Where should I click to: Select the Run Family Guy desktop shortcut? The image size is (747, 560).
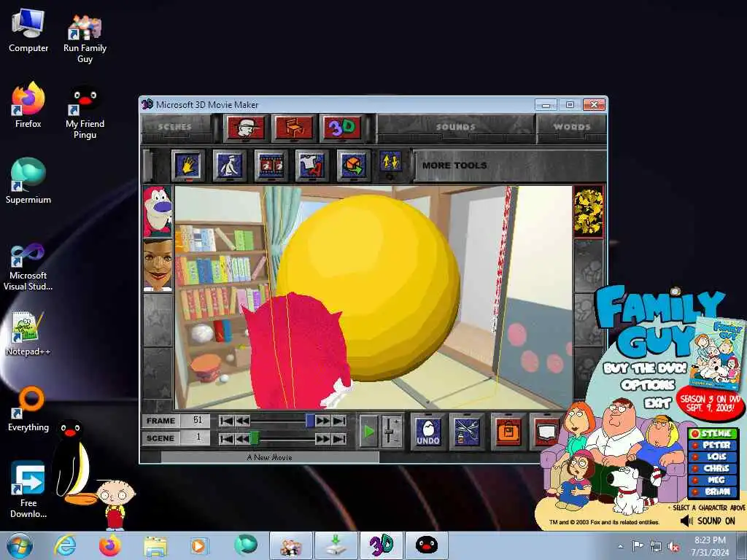point(85,38)
